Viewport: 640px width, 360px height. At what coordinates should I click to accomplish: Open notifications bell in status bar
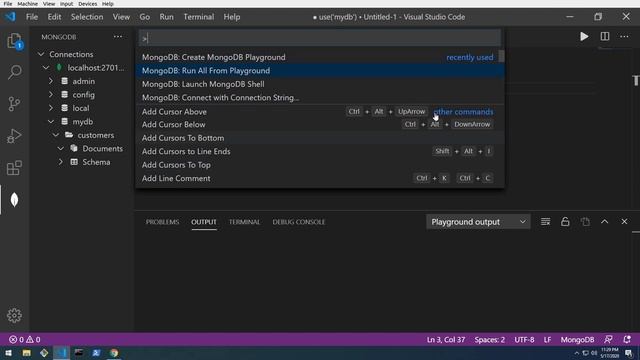click(x=627, y=339)
